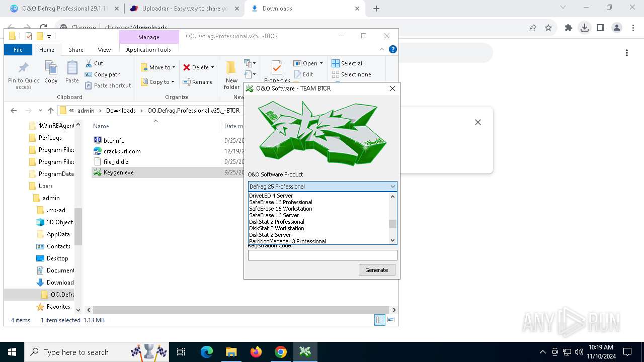Select PerfLogs in navigation tree

click(x=50, y=138)
